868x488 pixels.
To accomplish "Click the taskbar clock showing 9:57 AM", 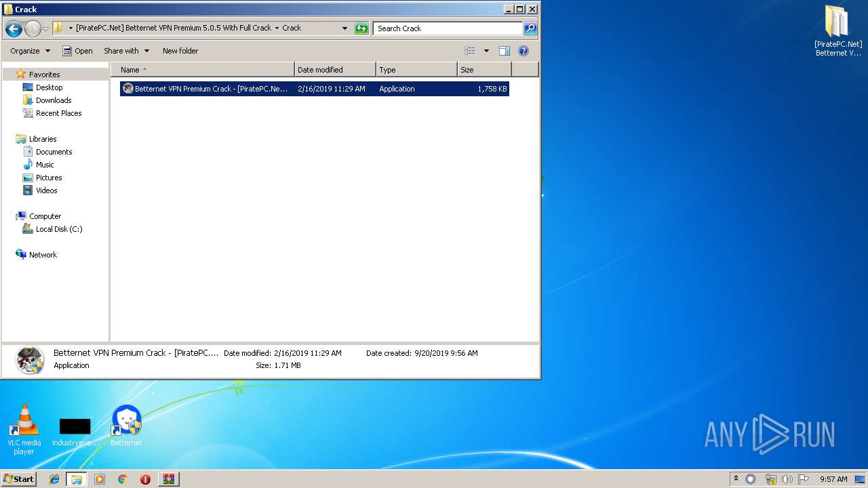I will click(833, 479).
